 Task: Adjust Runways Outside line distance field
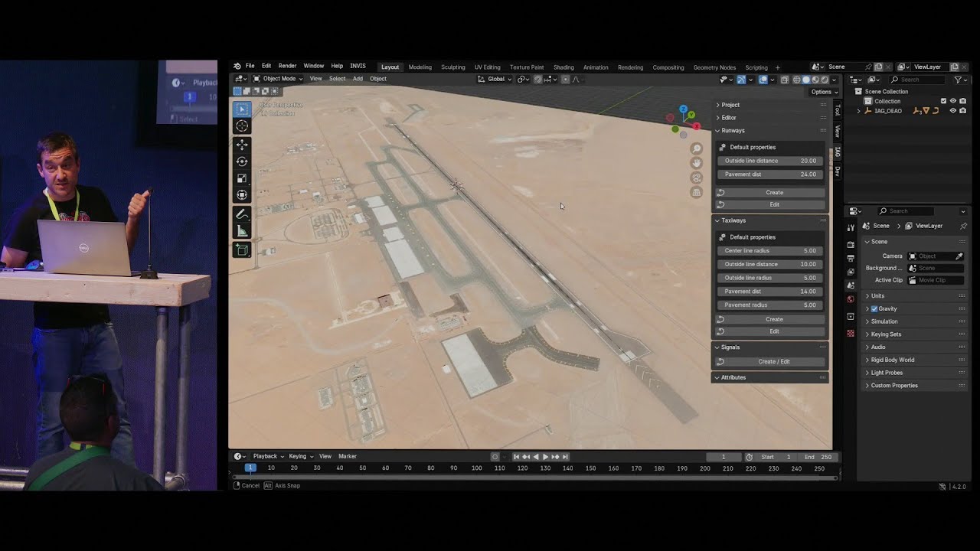pyautogui.click(x=771, y=161)
